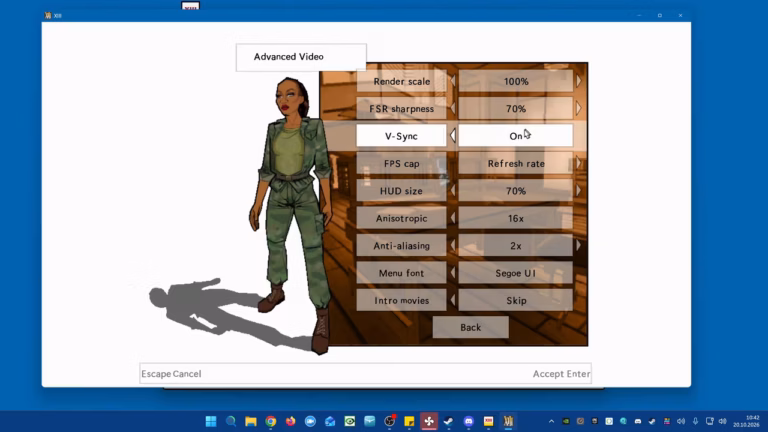Switch Menu font using left arrow
This screenshot has height=432, width=768.
453,273
